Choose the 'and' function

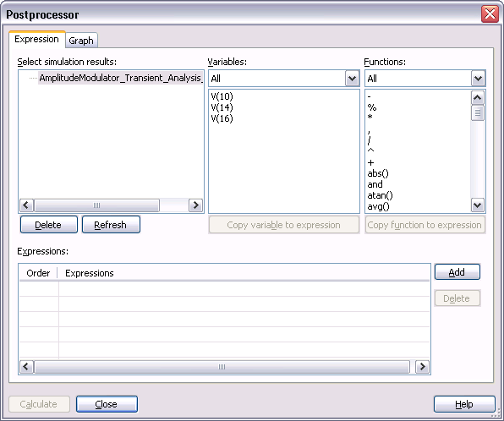pyautogui.click(x=375, y=184)
